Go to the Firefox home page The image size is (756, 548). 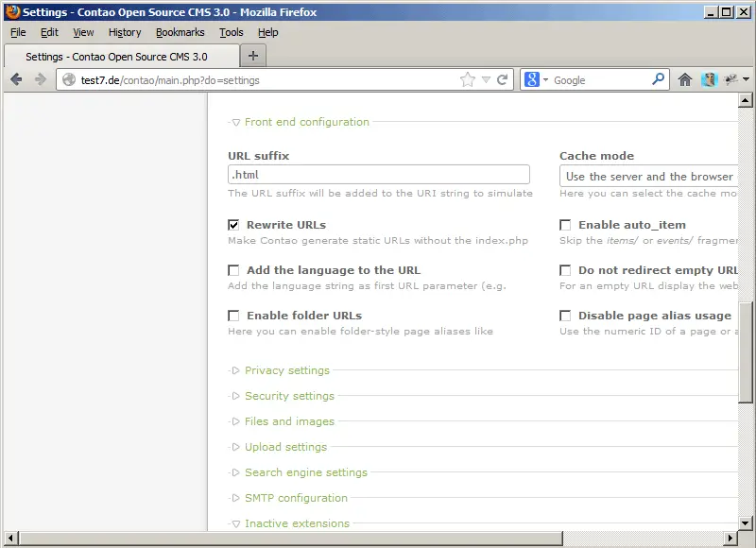click(684, 79)
